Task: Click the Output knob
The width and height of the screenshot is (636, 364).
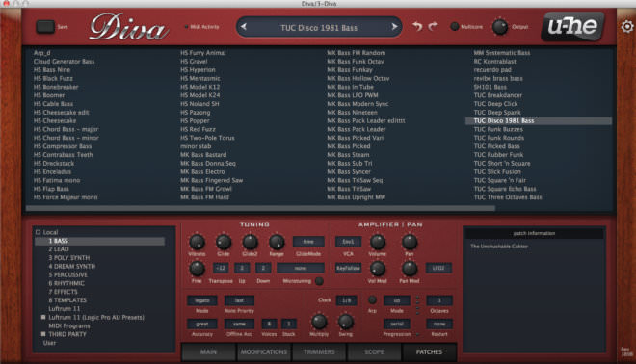Action: coord(500,27)
